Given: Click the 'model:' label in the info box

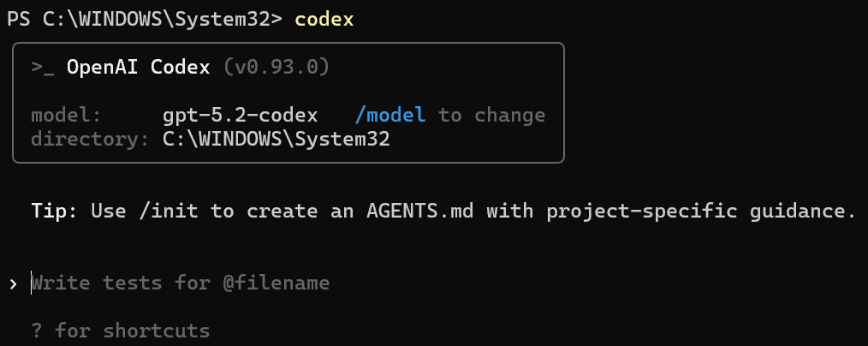Looking at the screenshot, I should coord(66,116).
